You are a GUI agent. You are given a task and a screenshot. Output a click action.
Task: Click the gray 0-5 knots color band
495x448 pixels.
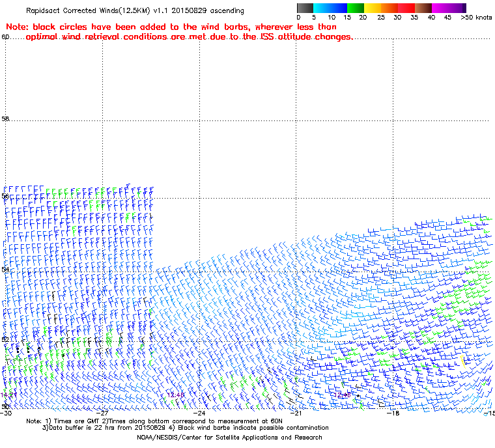pos(305,8)
